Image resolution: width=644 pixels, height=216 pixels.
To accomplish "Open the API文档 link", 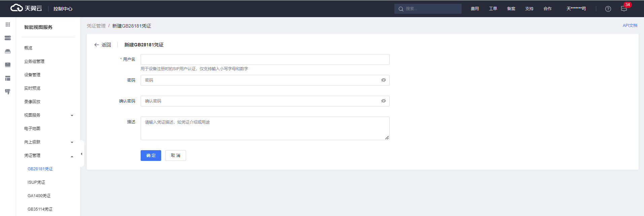I will [630, 26].
